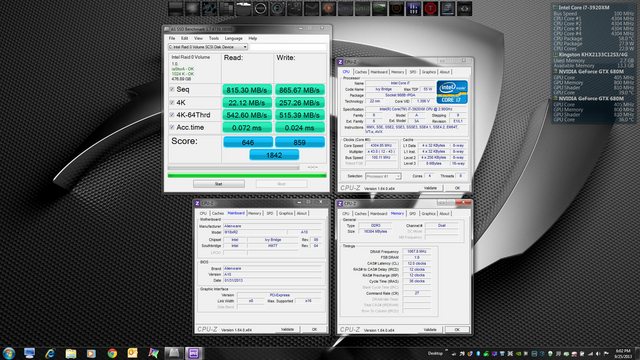Click the read score 646 box
Screen dimensions: 640x360
click(x=248, y=142)
